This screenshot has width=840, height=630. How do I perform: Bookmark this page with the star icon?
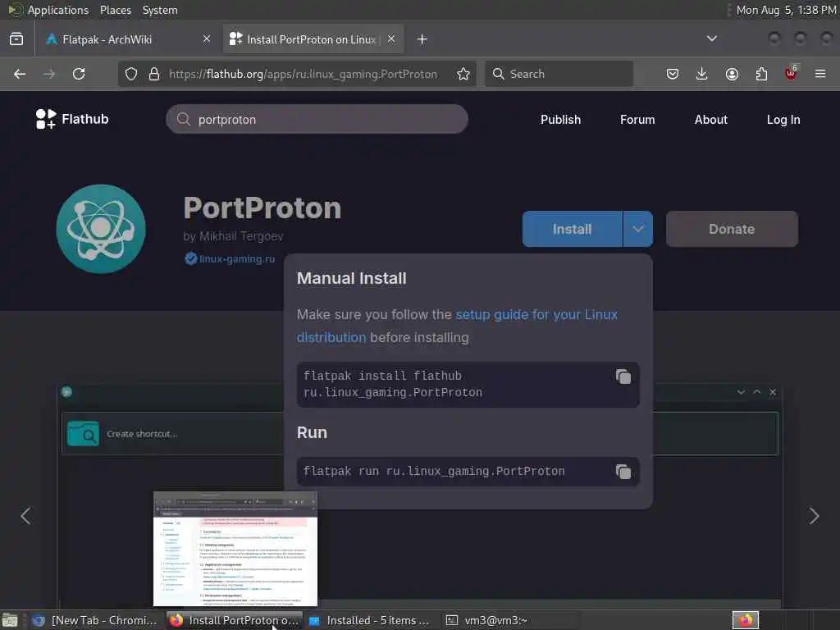tap(463, 74)
